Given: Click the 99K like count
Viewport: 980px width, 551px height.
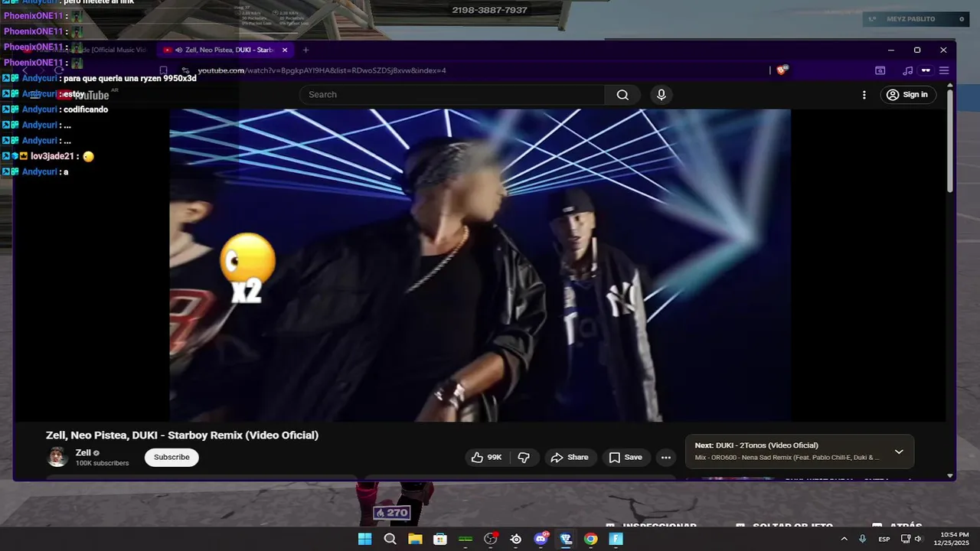Looking at the screenshot, I should (x=495, y=458).
